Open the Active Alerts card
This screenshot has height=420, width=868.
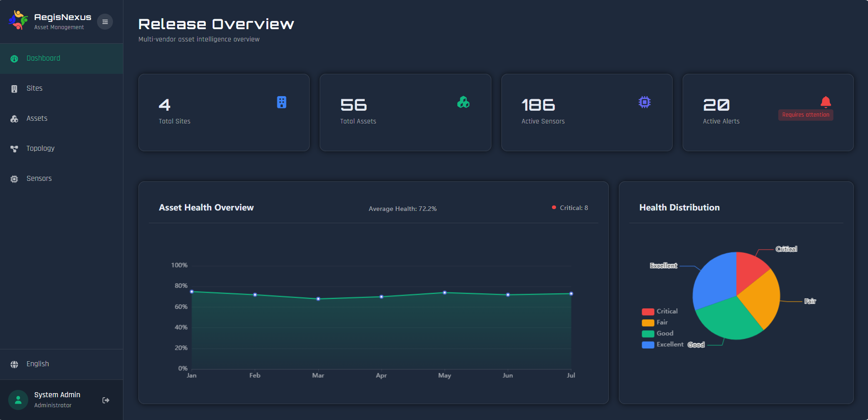coord(768,113)
